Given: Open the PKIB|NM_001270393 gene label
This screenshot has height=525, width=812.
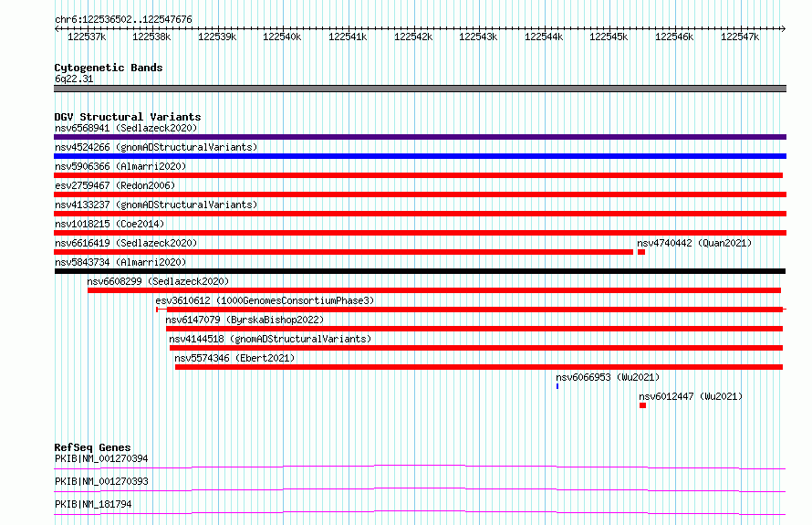Looking at the screenshot, I should (101, 481).
